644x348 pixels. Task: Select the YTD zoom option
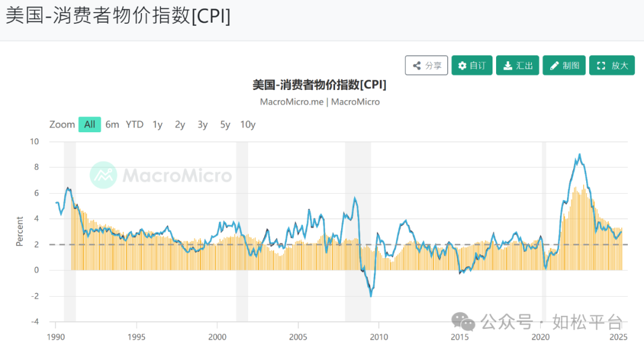coord(135,125)
